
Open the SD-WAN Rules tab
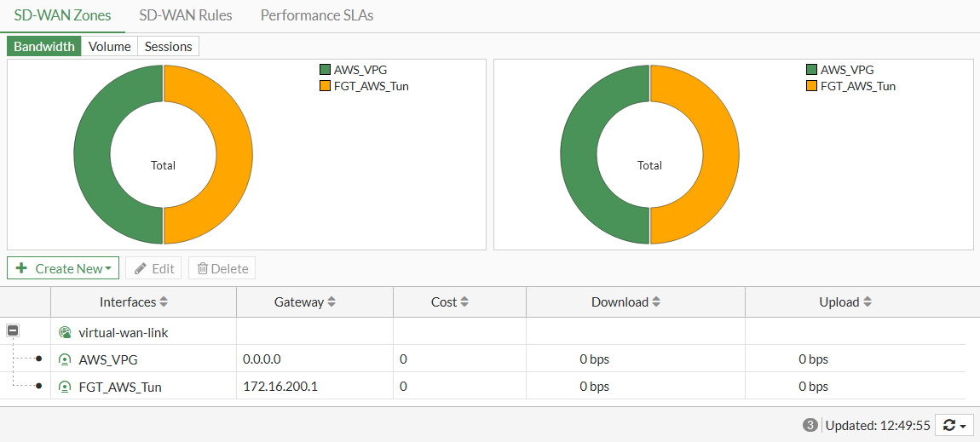[185, 15]
